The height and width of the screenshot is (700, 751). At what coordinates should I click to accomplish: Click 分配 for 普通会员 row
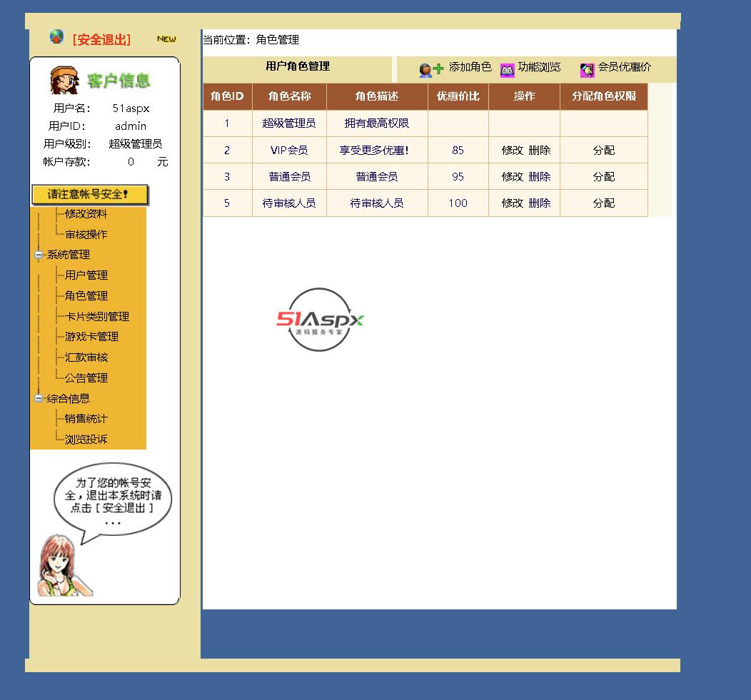pos(603,177)
